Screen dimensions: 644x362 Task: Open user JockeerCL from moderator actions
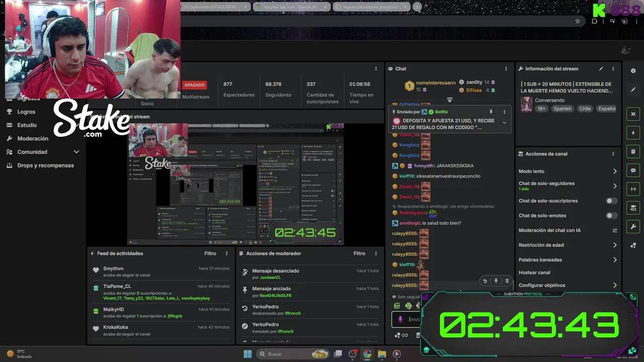[x=270, y=278]
